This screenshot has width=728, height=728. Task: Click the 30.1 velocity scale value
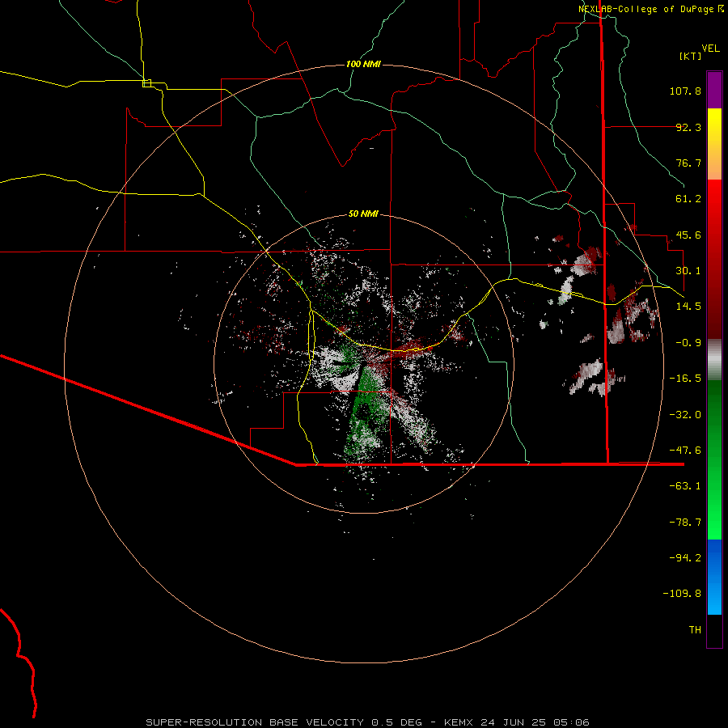pyautogui.click(x=688, y=271)
